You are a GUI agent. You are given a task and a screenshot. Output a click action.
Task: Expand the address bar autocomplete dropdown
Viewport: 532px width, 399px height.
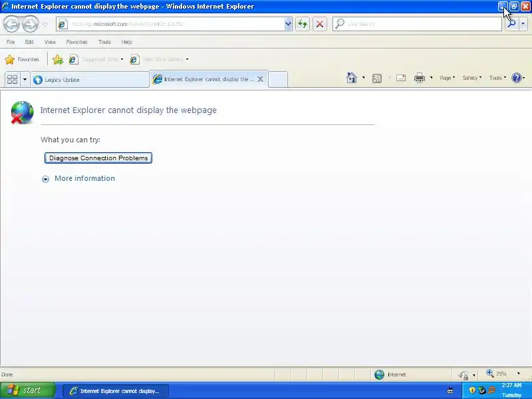coord(288,24)
